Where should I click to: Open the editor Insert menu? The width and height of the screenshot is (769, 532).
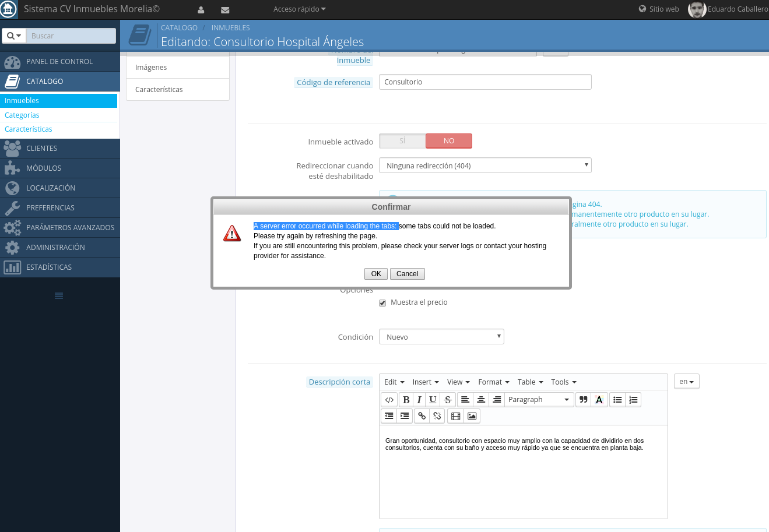click(426, 382)
